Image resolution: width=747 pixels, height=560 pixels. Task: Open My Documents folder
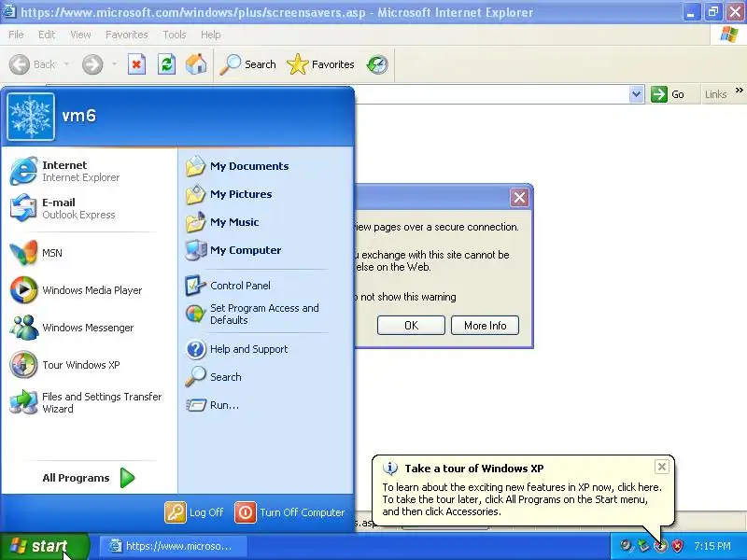[267, 166]
